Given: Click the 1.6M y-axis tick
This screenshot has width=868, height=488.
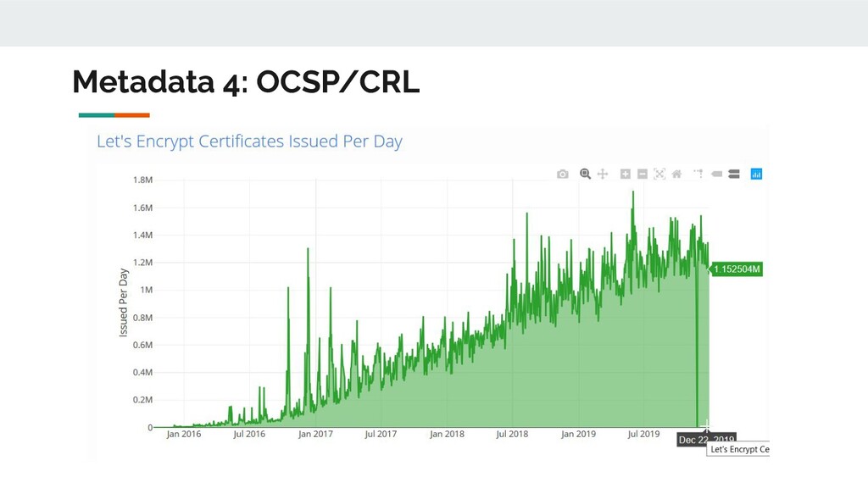Looking at the screenshot, I should 142,208.
